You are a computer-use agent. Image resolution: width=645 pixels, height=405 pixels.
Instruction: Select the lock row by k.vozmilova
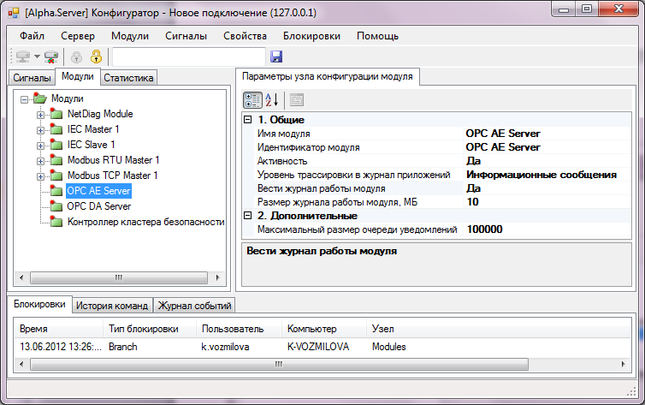(322, 347)
